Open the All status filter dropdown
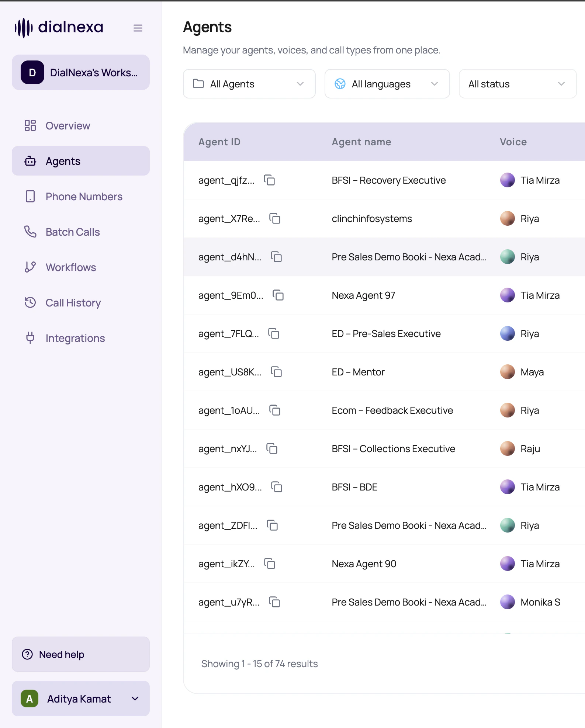The width and height of the screenshot is (585, 728). (x=518, y=84)
